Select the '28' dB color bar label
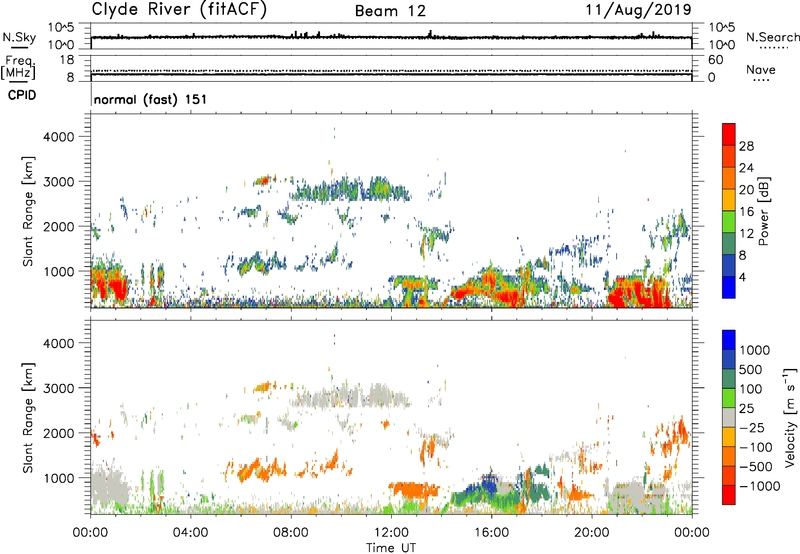This screenshot has height=554, width=800. pyautogui.click(x=746, y=146)
